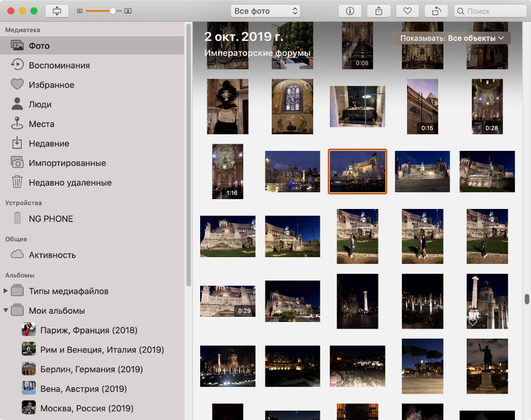531x420 pixels.
Task: Click the heart Favorite toolbar button
Action: click(x=407, y=11)
